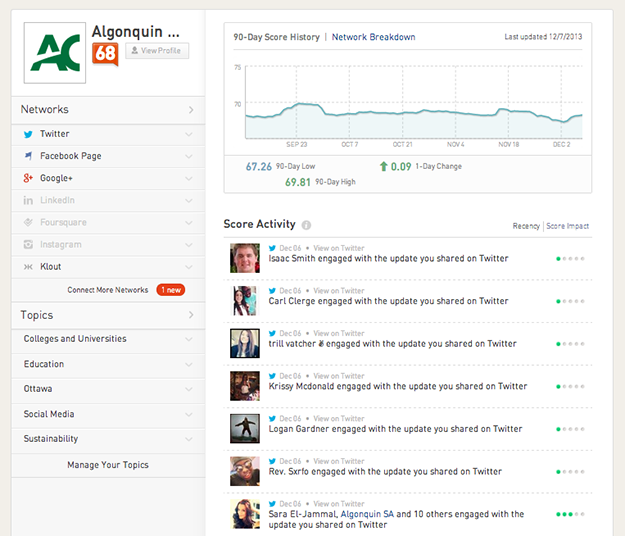Click Twitter bird icon in Carl Clerge row
The image size is (625, 536).
(272, 291)
